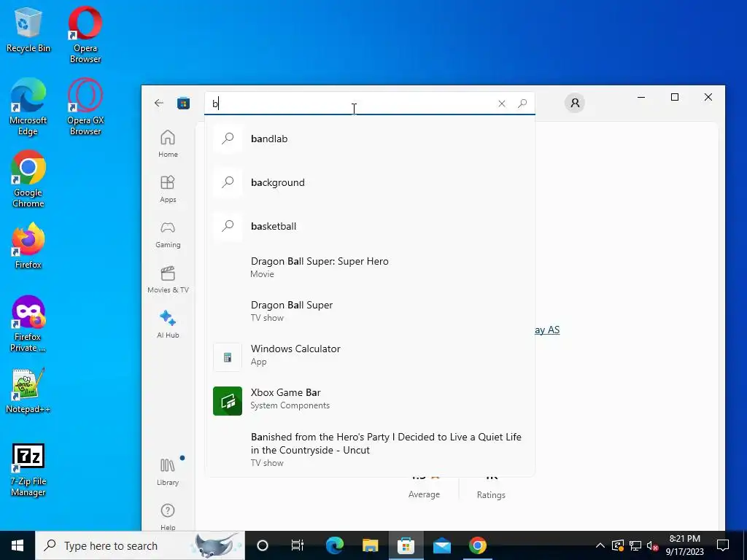Show hidden system tray icons
Viewport: 747px width, 560px height.
(600, 545)
